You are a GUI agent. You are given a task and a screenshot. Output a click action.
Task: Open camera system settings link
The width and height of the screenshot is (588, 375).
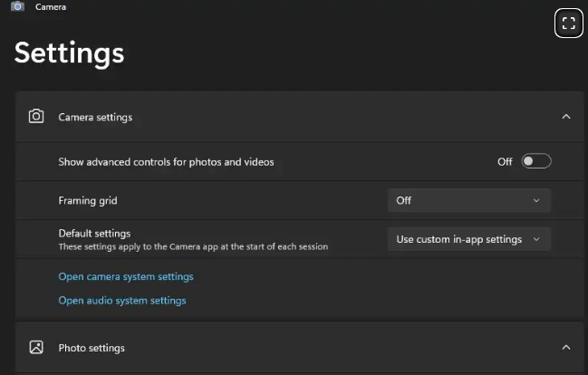click(126, 277)
